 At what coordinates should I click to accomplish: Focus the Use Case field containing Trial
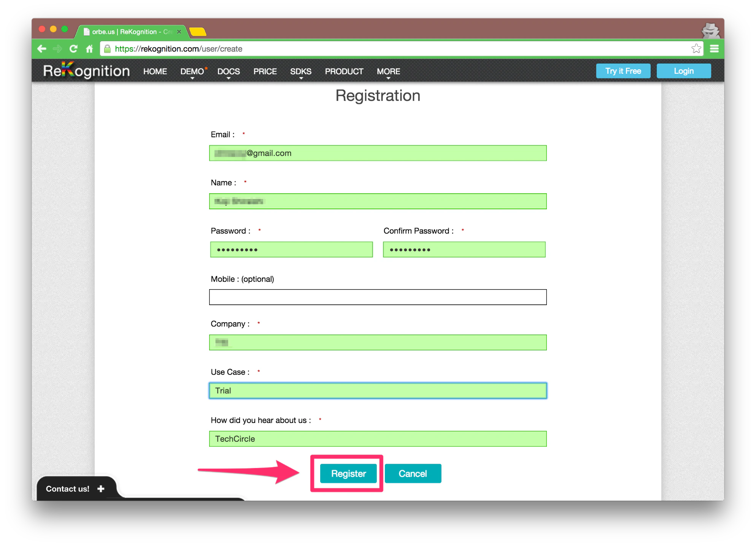378,391
